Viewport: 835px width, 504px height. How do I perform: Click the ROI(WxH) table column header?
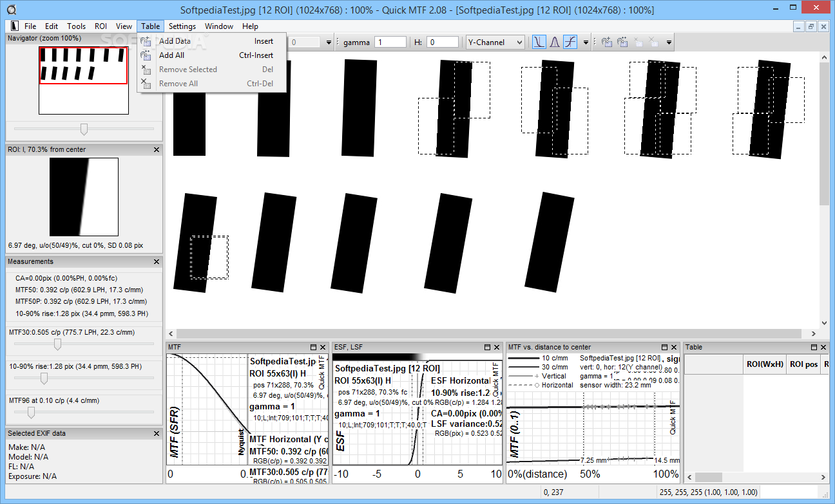click(x=765, y=364)
